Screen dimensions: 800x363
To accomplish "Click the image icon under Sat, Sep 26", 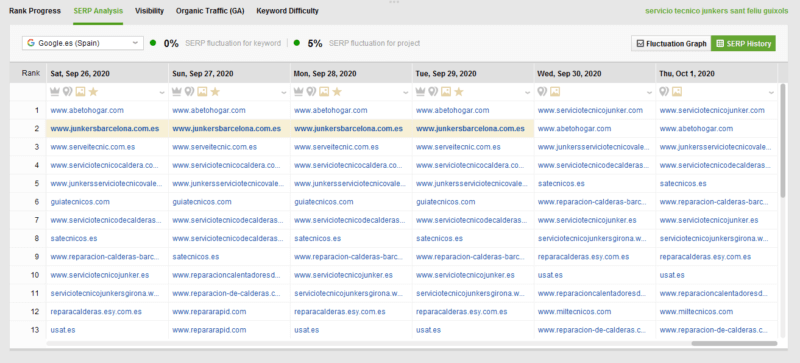I will click(x=80, y=92).
